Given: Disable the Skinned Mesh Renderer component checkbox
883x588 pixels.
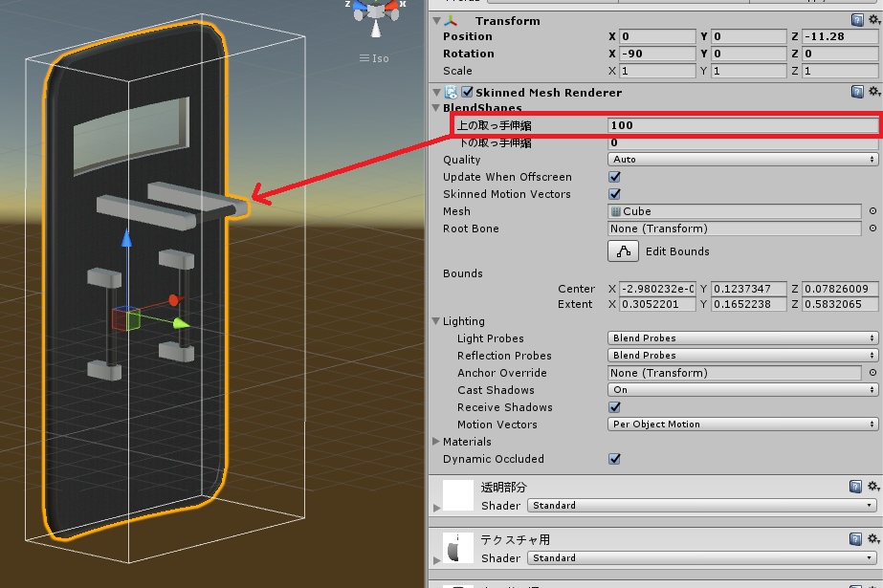Looking at the screenshot, I should (467, 92).
